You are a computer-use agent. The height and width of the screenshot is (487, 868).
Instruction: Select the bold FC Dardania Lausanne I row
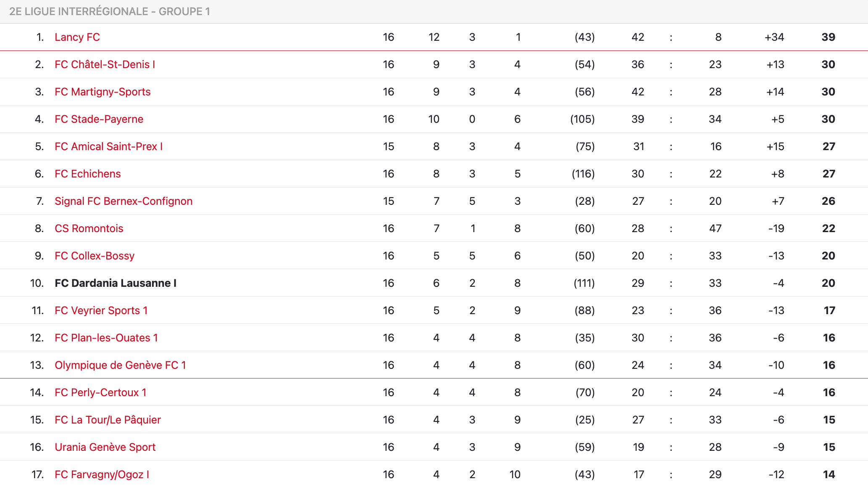(116, 283)
